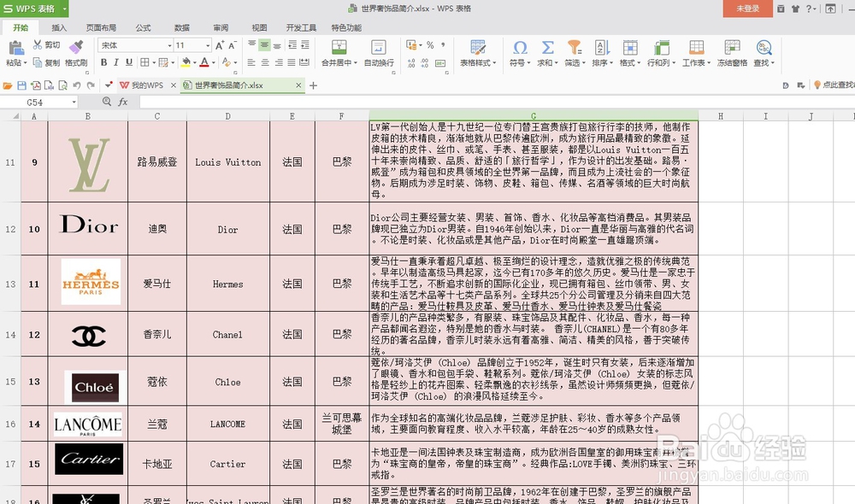This screenshot has height=504, width=855.
Task: Click the Worksheet (工作表) icon
Action: click(696, 47)
